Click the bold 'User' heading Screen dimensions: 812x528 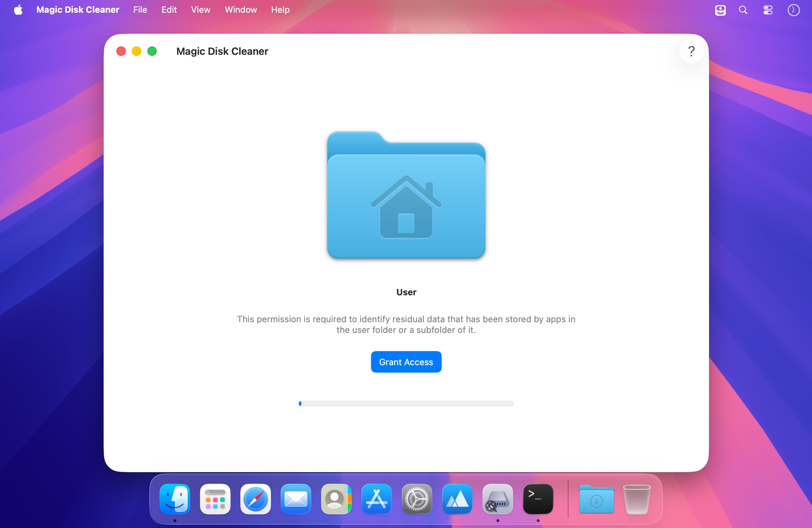pyautogui.click(x=406, y=292)
